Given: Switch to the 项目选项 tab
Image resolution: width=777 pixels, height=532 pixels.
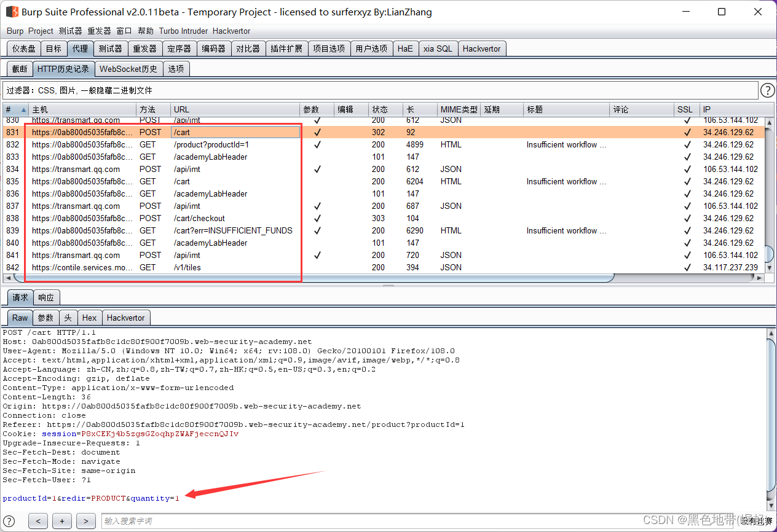Looking at the screenshot, I should pyautogui.click(x=329, y=49).
